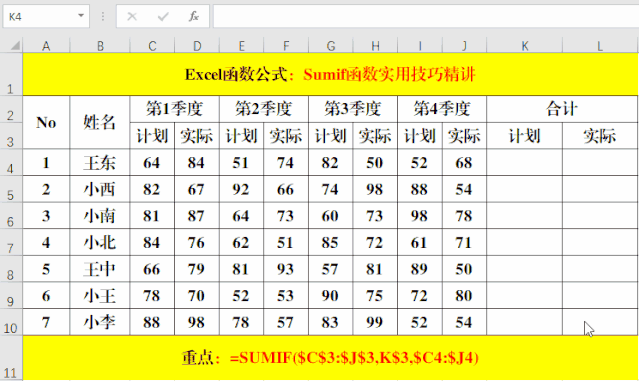
Task: Click the '实际' cell under 合计
Action: [x=600, y=135]
